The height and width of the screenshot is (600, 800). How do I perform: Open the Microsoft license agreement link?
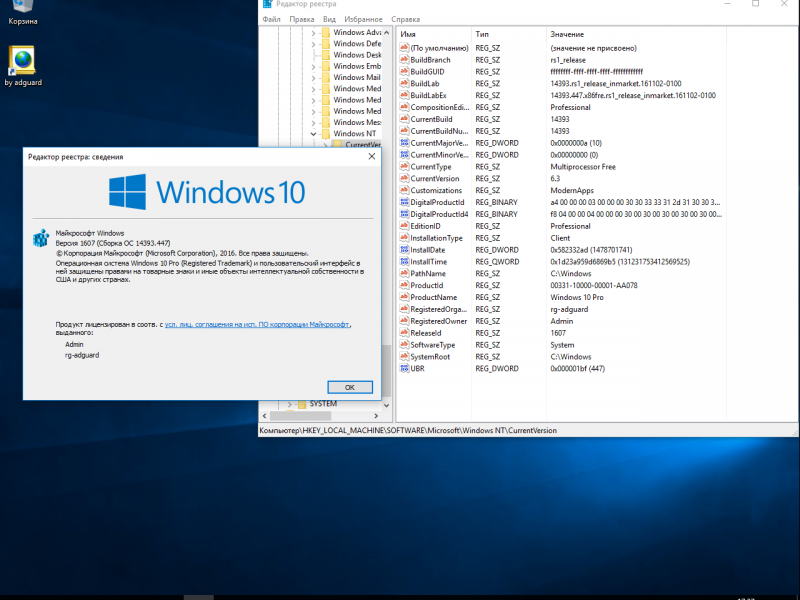(257, 324)
